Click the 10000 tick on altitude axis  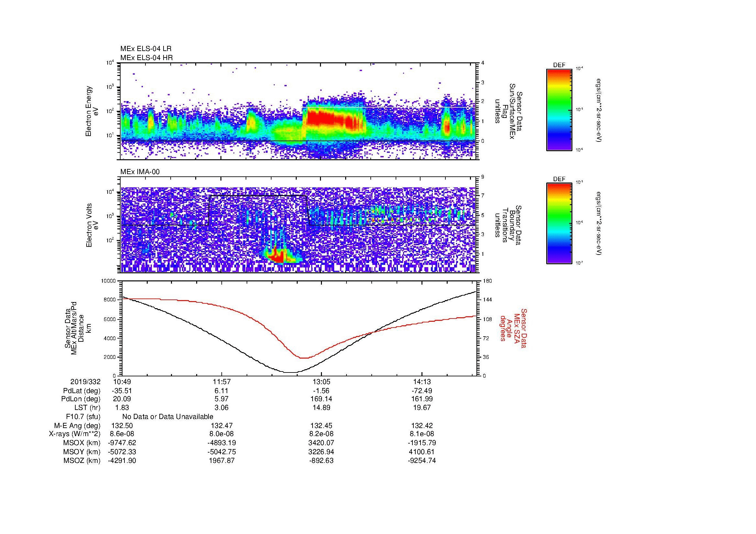[x=108, y=281]
